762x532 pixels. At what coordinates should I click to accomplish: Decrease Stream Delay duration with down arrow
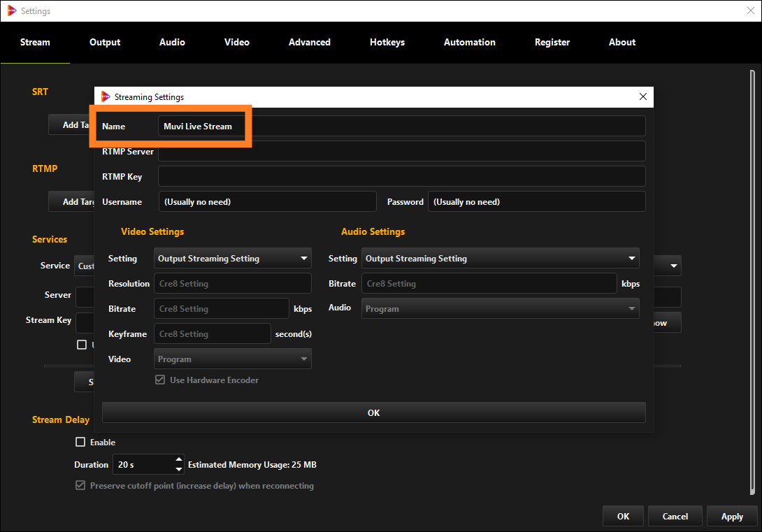179,469
